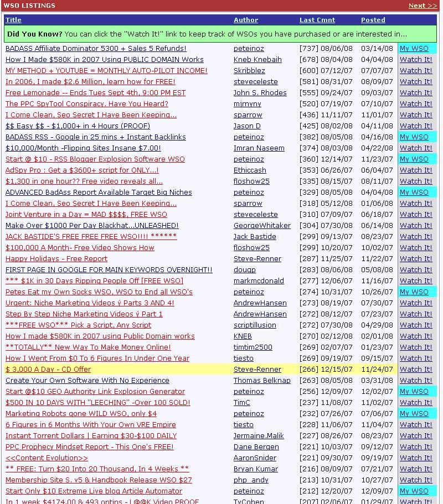
Task: Open 'Marketing Robots gone WILD WSO, only $4'
Action: (x=81, y=414)
